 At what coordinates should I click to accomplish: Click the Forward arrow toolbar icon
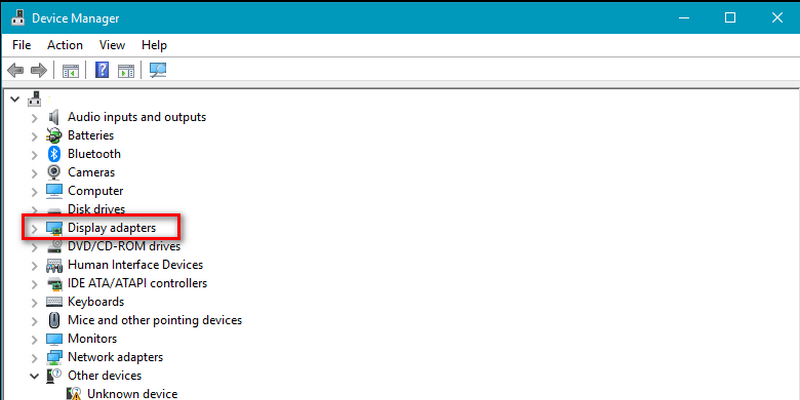(39, 70)
